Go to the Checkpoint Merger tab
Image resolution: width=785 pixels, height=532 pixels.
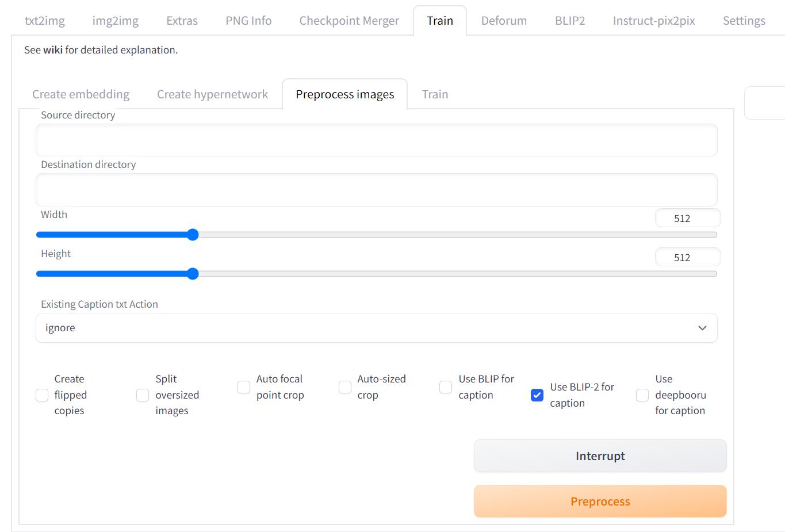tap(349, 20)
